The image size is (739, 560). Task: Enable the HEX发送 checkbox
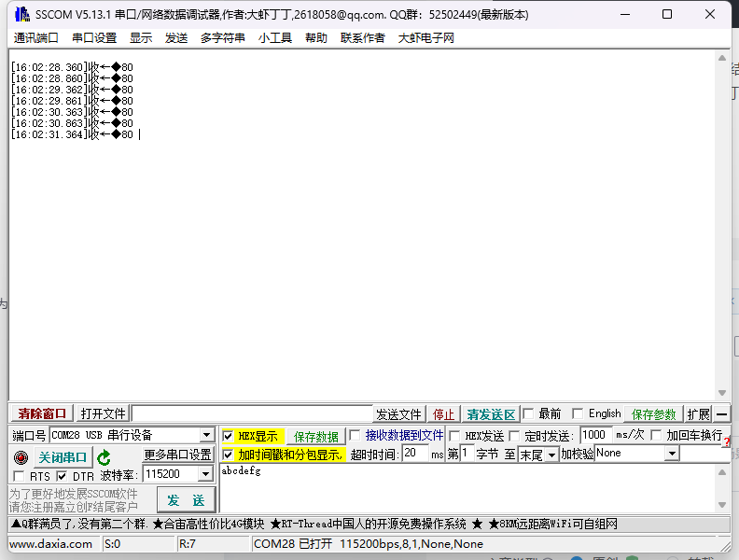tap(454, 436)
